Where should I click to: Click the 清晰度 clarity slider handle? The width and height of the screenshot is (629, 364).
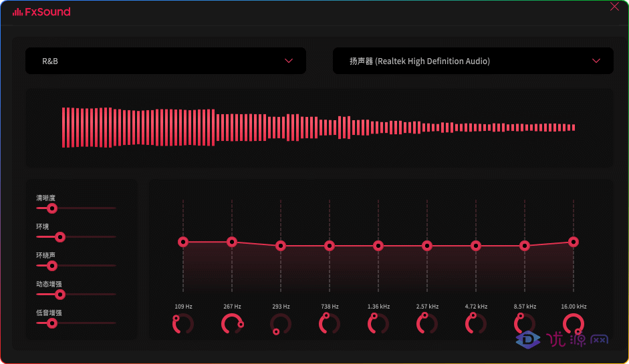51,208
